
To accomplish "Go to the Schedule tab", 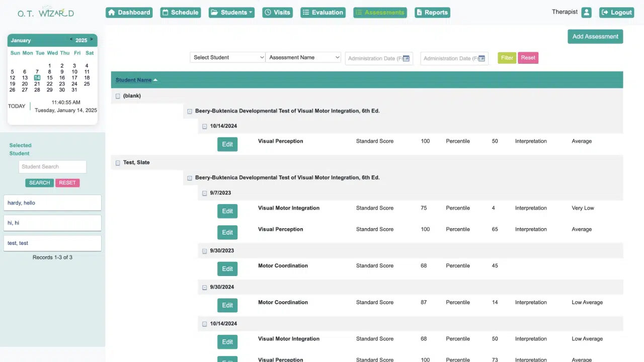I will point(180,13).
